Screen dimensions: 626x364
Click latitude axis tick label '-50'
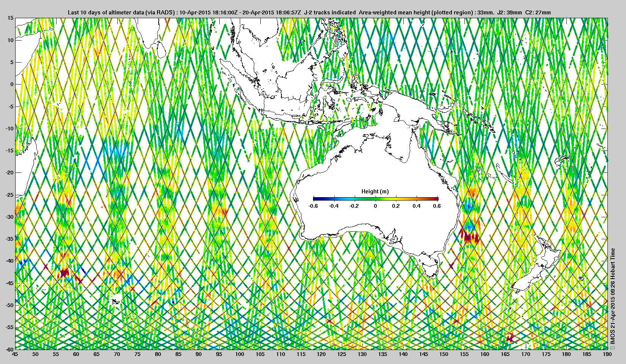click(x=9, y=305)
